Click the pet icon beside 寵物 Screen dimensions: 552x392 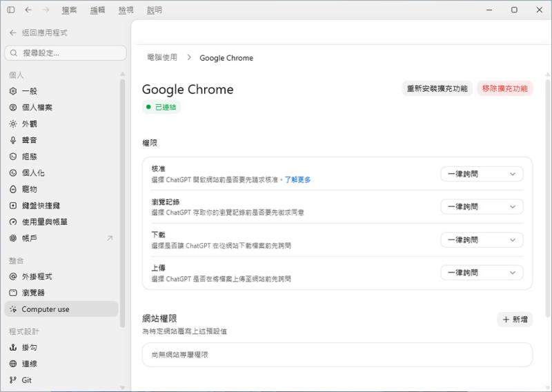pyautogui.click(x=13, y=189)
